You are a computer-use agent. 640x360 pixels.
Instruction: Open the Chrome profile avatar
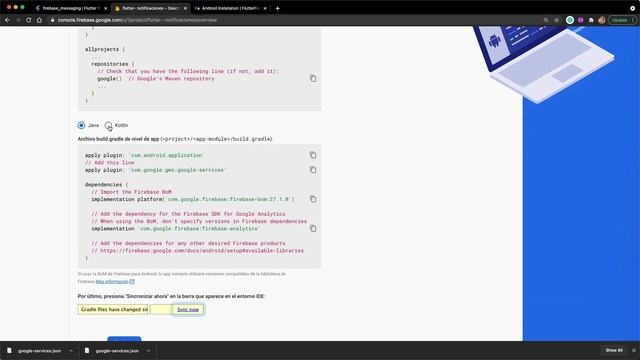[602, 20]
